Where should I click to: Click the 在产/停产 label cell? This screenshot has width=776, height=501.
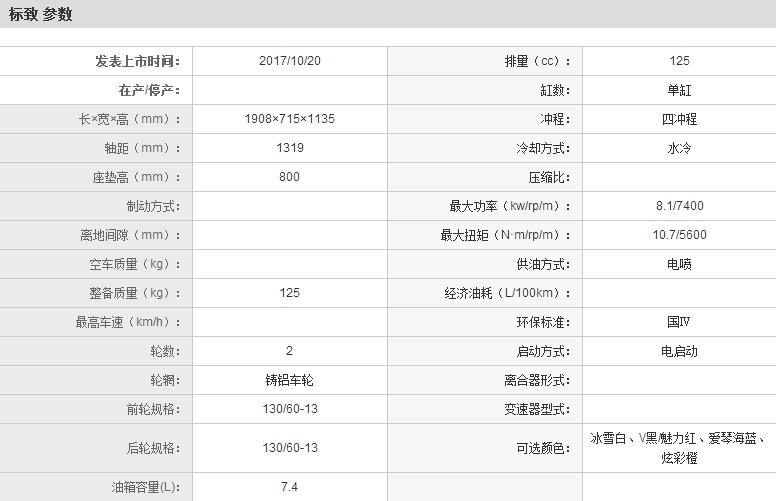click(x=150, y=90)
